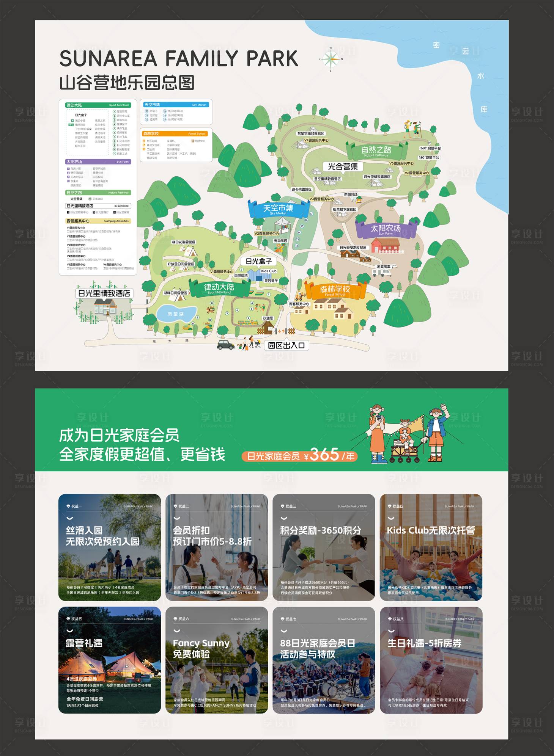This screenshot has width=554, height=756.
Task: Expand the chevron on the Fancy Sunny card
Action: click(177, 631)
